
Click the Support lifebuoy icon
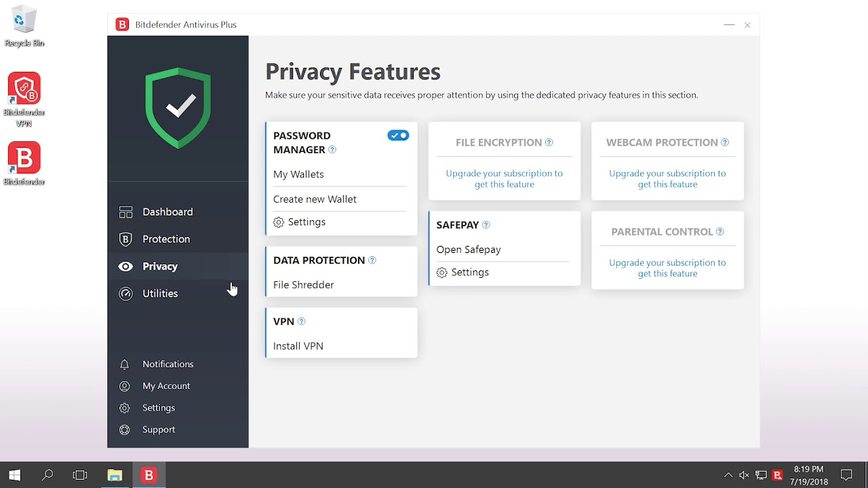pyautogui.click(x=125, y=430)
